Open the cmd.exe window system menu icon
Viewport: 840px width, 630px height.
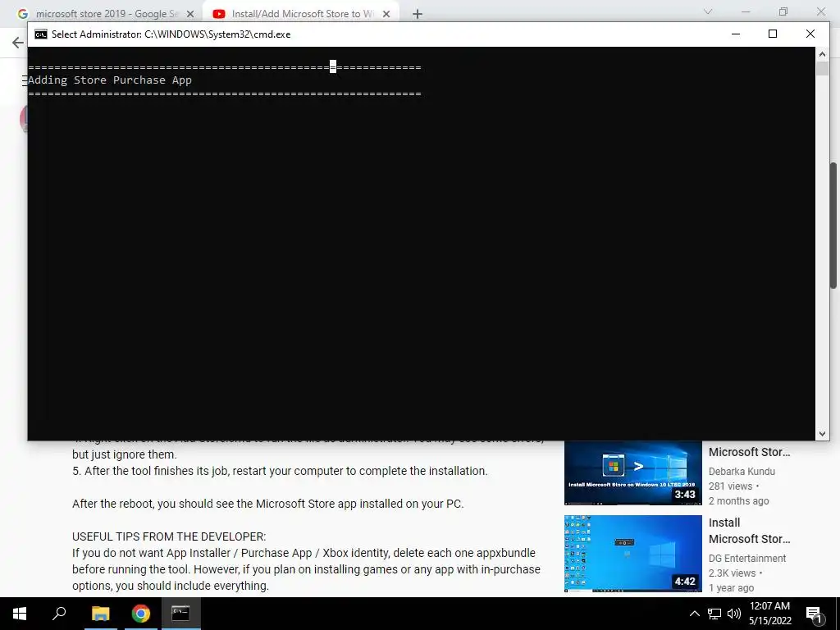point(41,34)
